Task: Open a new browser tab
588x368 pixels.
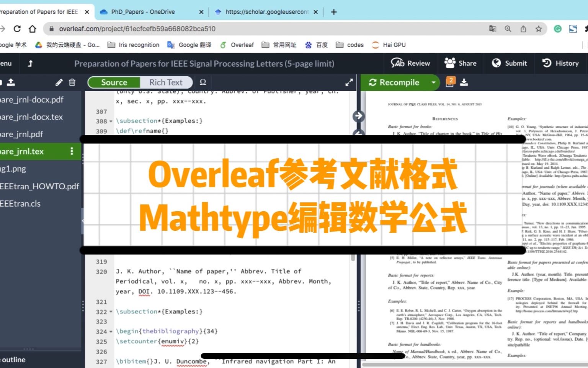Action: 334,12
